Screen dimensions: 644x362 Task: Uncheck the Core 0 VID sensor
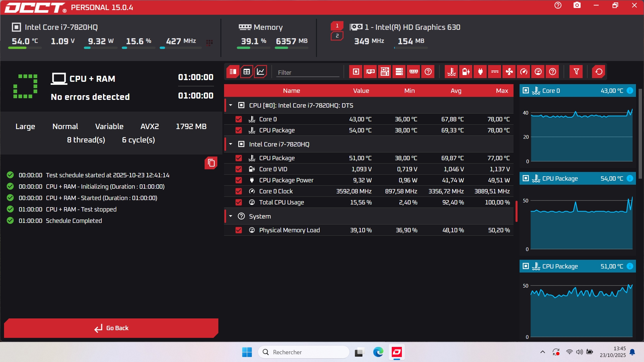pos(238,169)
